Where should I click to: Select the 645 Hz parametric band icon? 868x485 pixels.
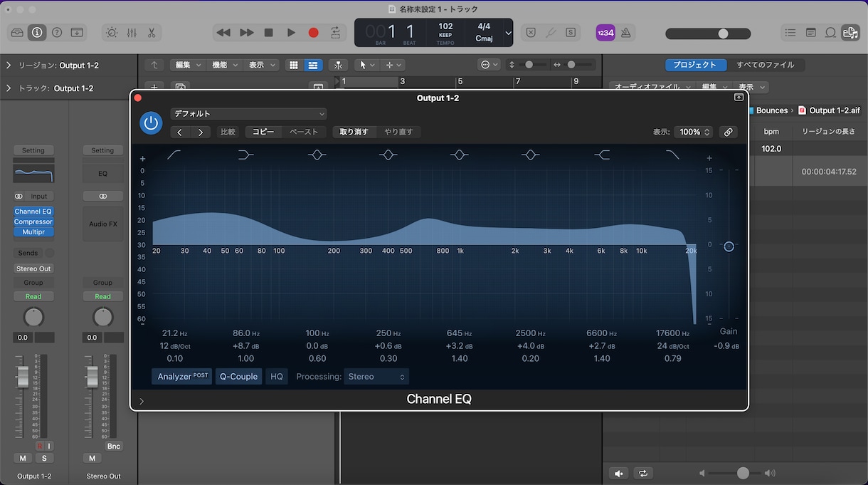coord(459,155)
